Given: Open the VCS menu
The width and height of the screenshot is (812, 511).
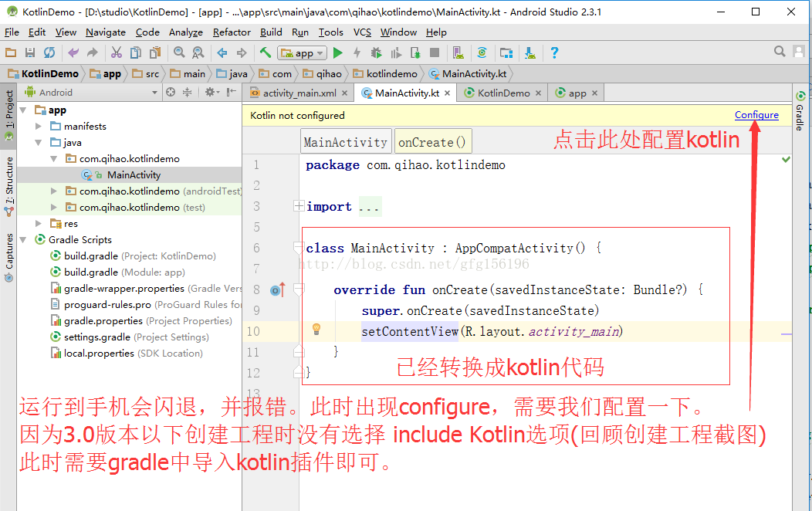Looking at the screenshot, I should 363,32.
